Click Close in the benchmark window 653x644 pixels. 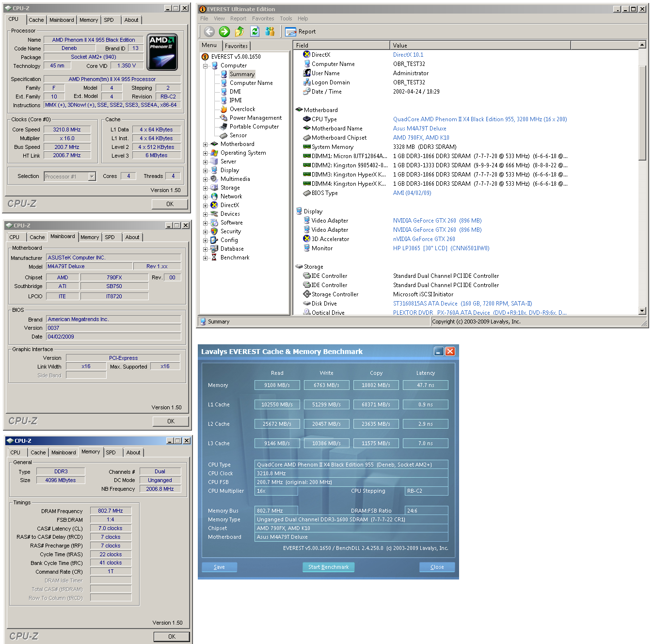click(437, 567)
